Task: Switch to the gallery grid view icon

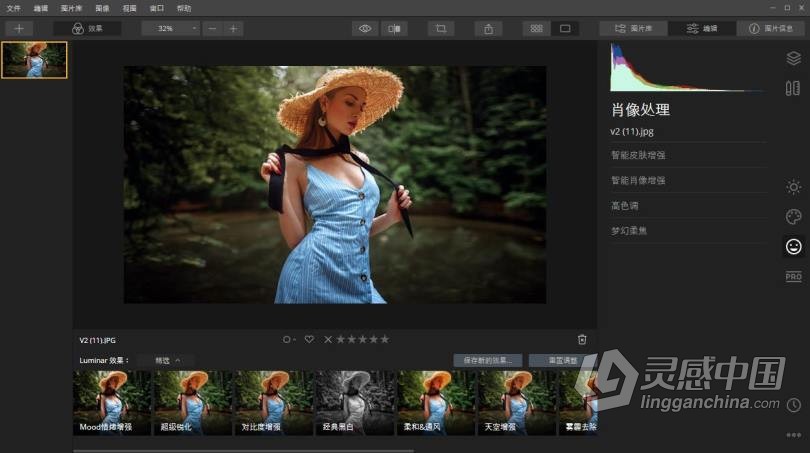Action: click(536, 28)
